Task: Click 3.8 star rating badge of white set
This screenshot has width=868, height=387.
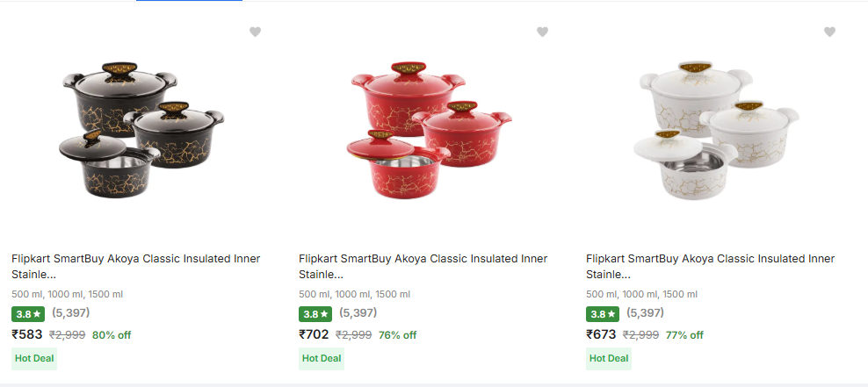Action: [x=602, y=313]
